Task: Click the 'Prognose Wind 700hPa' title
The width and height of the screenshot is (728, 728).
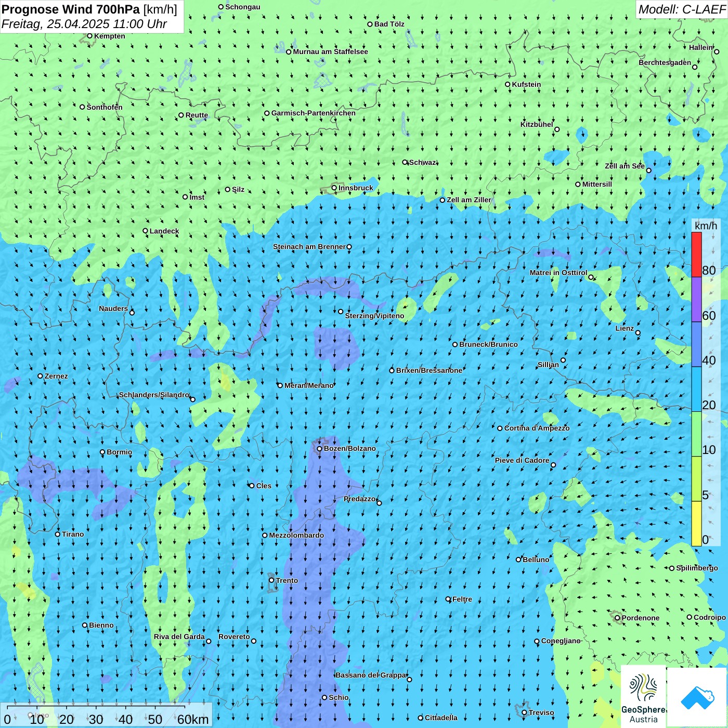Action: 71,9
